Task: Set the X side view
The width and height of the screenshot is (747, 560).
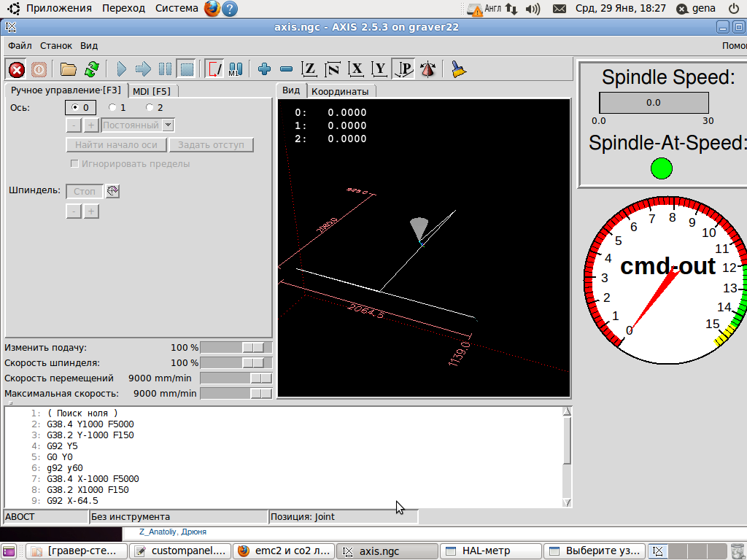Action: (356, 69)
